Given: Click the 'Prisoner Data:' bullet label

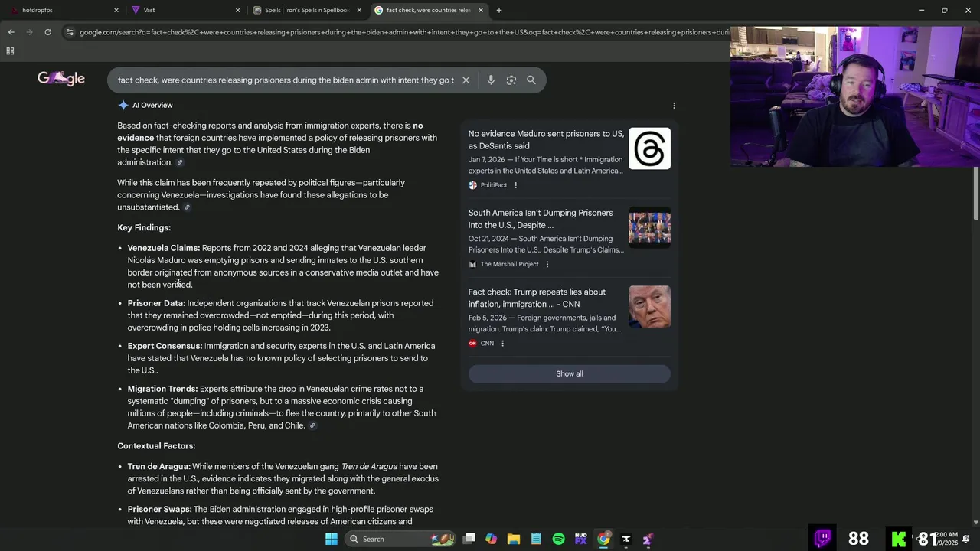Looking at the screenshot, I should [156, 303].
